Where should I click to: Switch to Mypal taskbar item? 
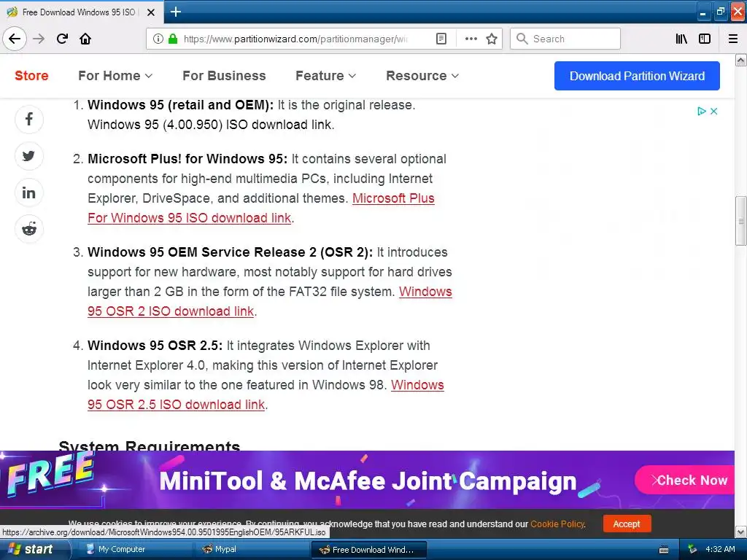(x=252, y=549)
